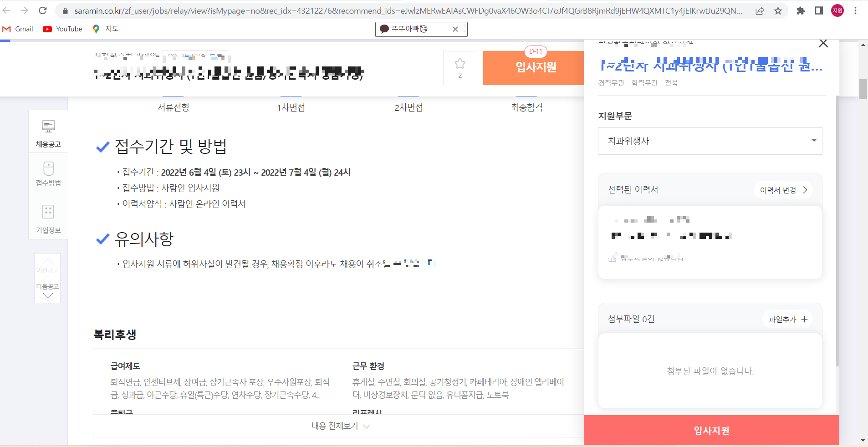Select the 서류전형 step label
Screen dimensions: 868x447
pyautogui.click(x=174, y=107)
